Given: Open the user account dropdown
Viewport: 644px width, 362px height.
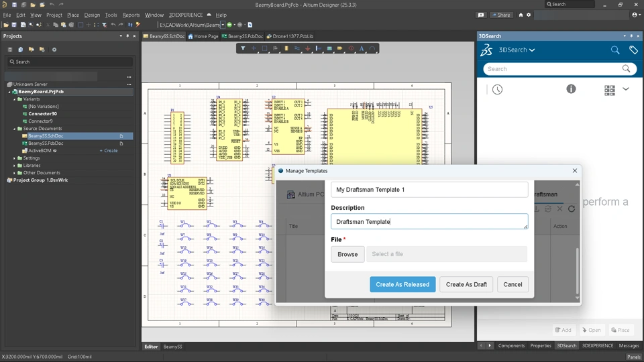Looking at the screenshot, I should [x=636, y=15].
